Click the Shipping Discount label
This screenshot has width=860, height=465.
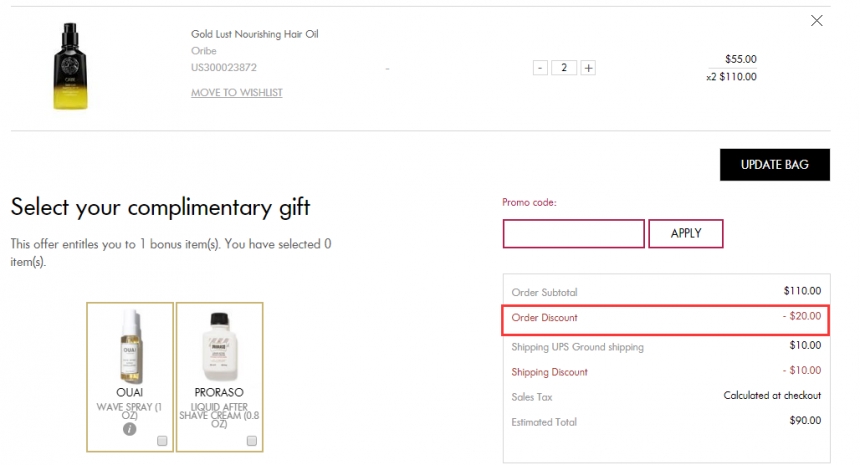pos(549,372)
